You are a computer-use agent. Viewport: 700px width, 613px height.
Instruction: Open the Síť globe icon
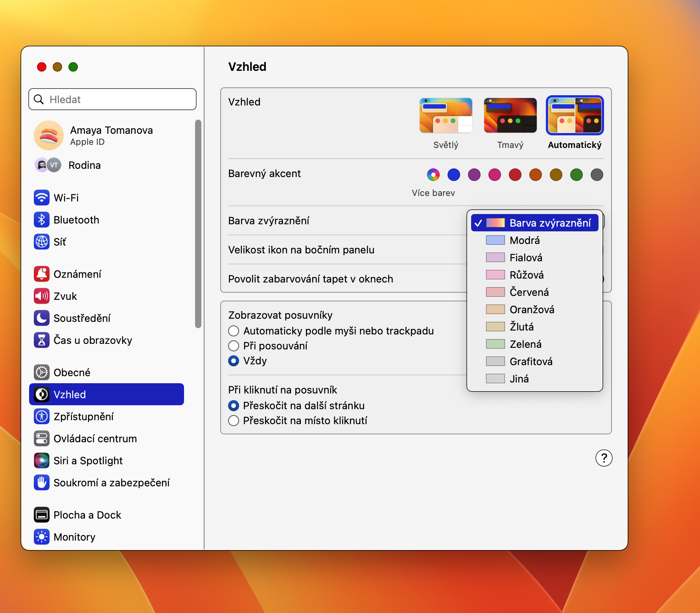tap(42, 242)
